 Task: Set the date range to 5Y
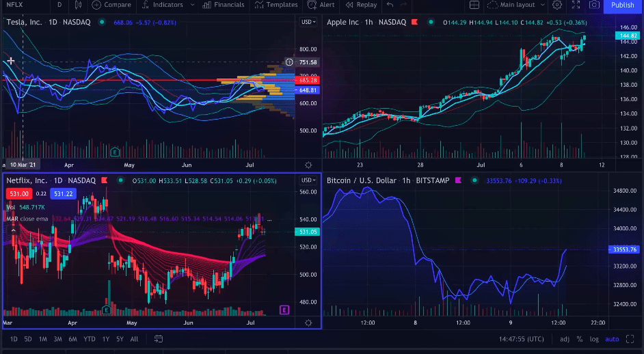[120, 339]
